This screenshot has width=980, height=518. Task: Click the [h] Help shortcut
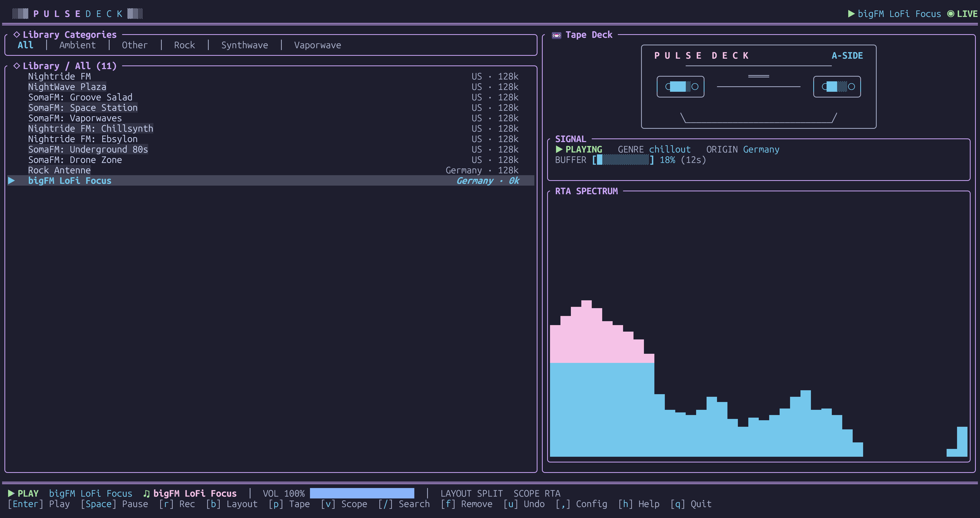click(x=639, y=504)
